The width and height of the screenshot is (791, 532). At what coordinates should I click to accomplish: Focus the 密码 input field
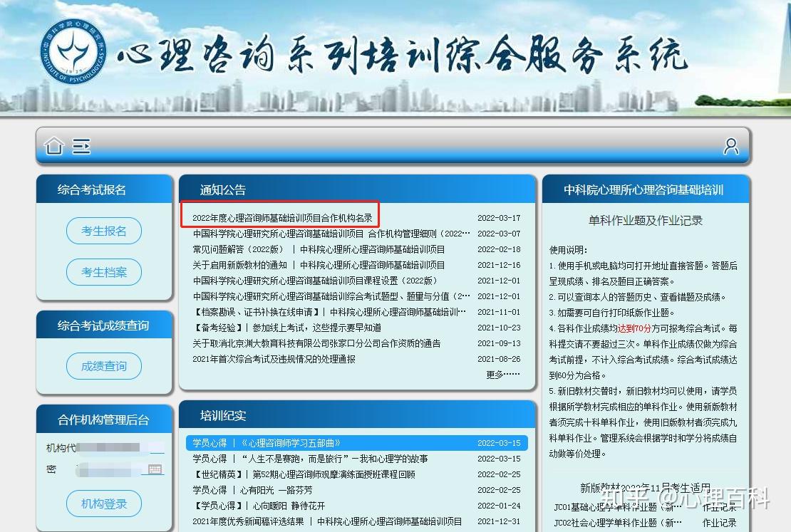pos(120,470)
